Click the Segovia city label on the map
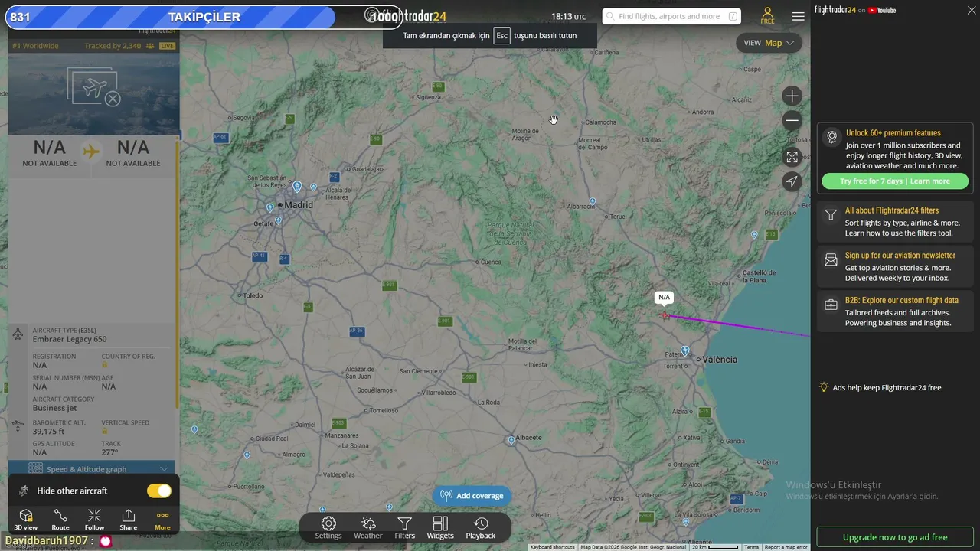The image size is (980, 551). coord(243,118)
